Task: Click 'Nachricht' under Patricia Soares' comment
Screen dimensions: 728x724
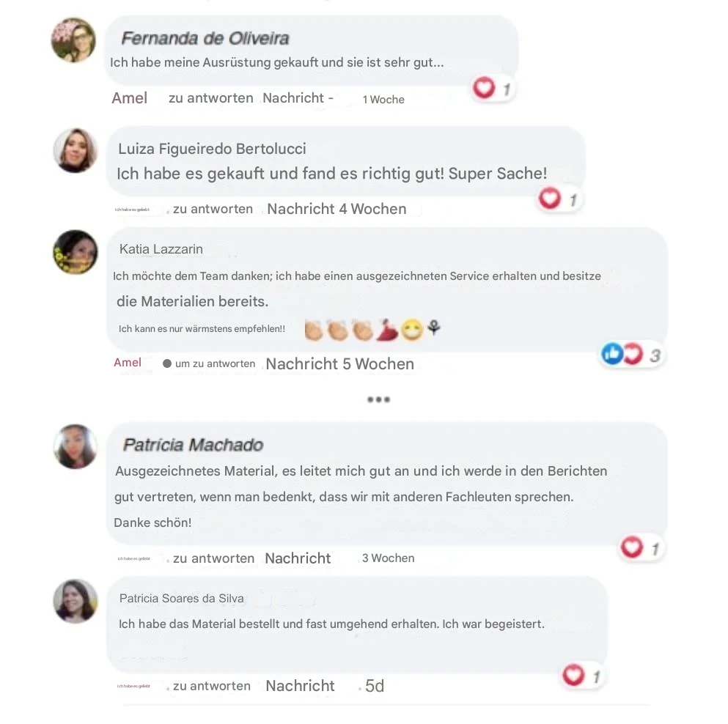Action: 300,686
